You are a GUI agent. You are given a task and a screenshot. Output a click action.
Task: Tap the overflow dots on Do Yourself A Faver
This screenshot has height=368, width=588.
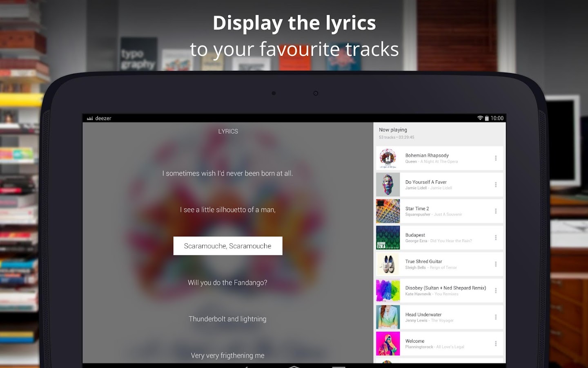point(496,184)
